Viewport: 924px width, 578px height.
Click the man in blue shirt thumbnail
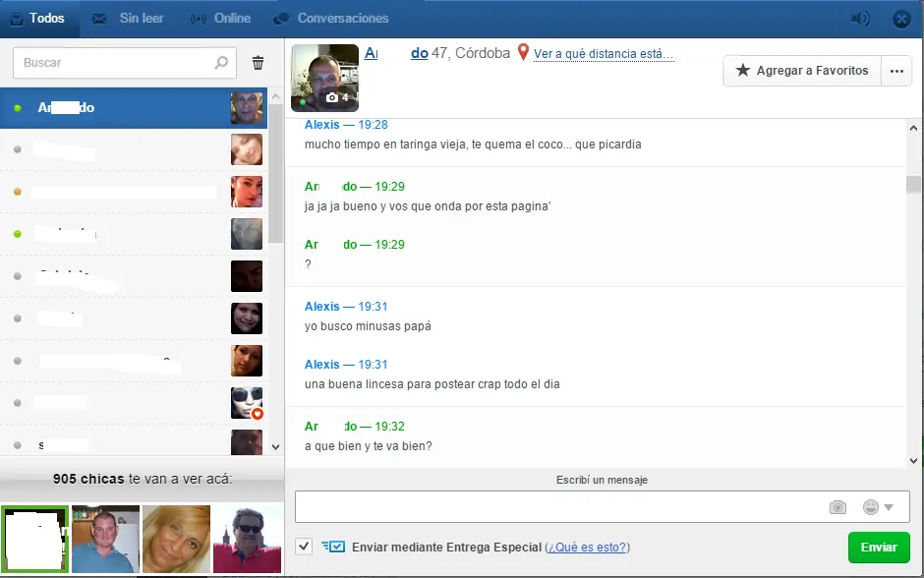click(105, 539)
